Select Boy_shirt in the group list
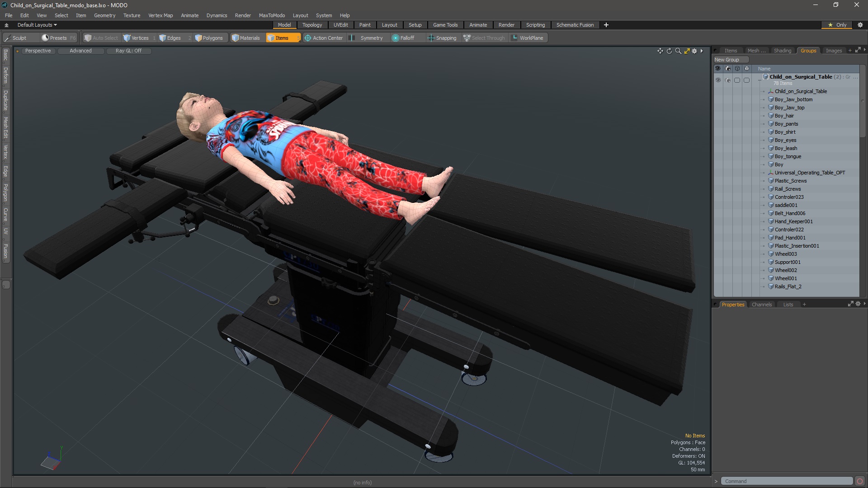 pos(785,132)
